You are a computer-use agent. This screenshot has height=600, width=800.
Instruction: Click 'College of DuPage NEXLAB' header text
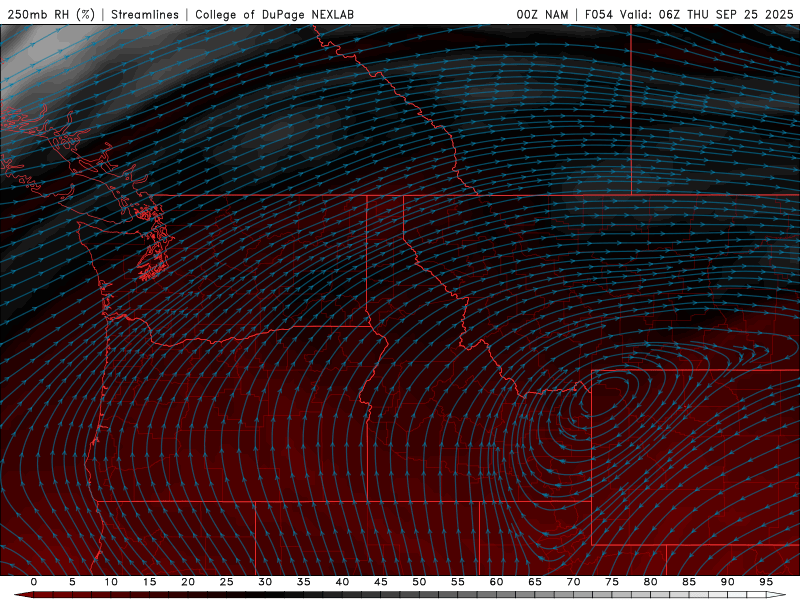click(274, 14)
